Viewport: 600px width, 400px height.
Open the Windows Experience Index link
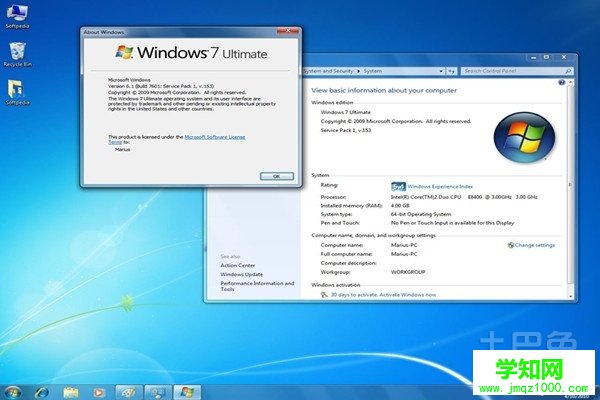tap(440, 187)
